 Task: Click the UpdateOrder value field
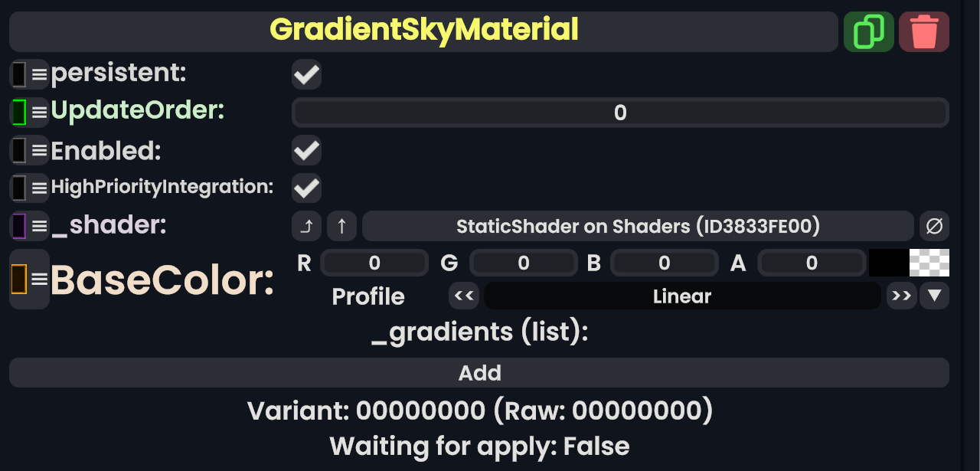pyautogui.click(x=620, y=113)
